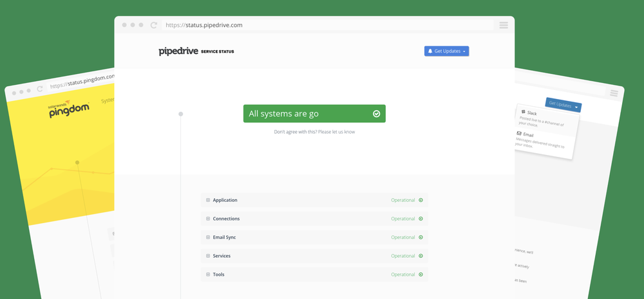
Task: Open hamburger menu in right background browser window
Action: click(614, 93)
